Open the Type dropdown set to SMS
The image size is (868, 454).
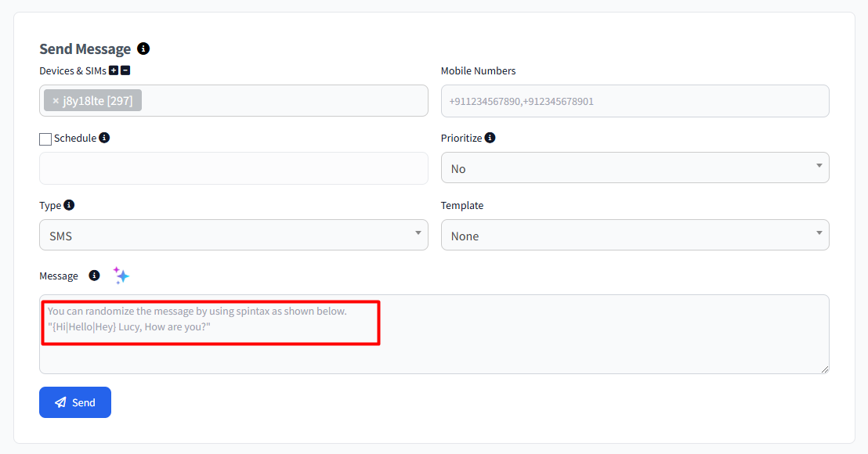[233, 235]
